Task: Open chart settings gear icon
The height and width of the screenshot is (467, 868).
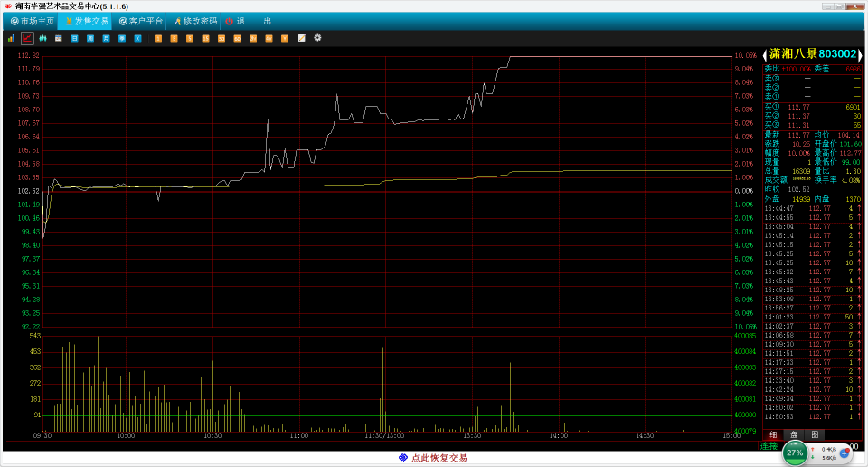Action: point(317,38)
